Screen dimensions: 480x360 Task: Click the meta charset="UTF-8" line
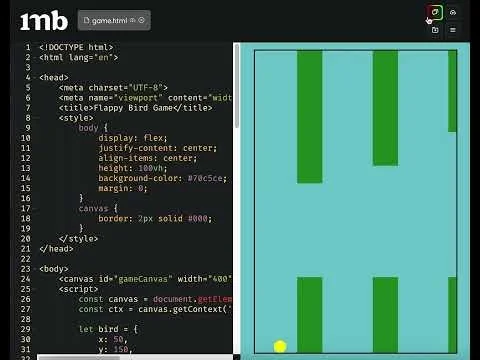[113, 88]
